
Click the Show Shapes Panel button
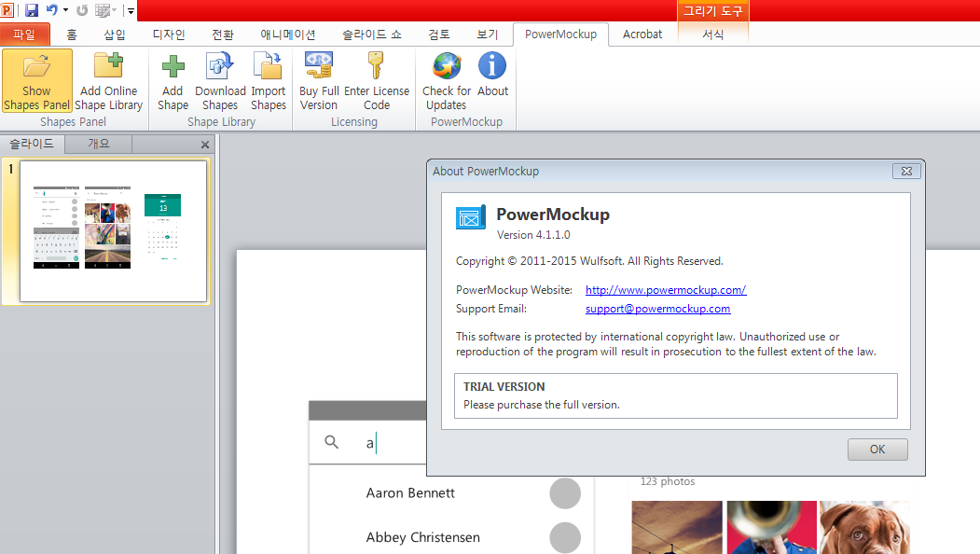(37, 81)
